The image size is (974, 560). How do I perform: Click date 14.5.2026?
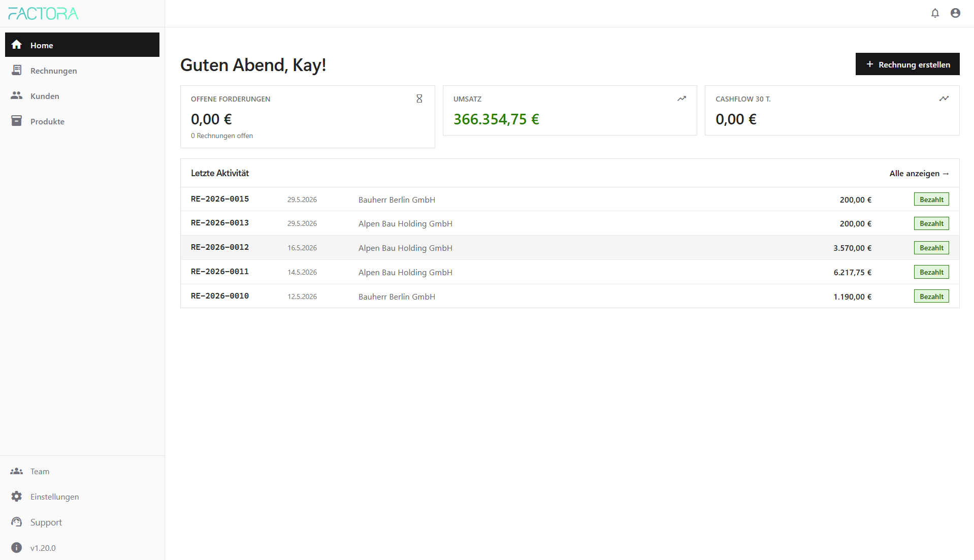302,272
